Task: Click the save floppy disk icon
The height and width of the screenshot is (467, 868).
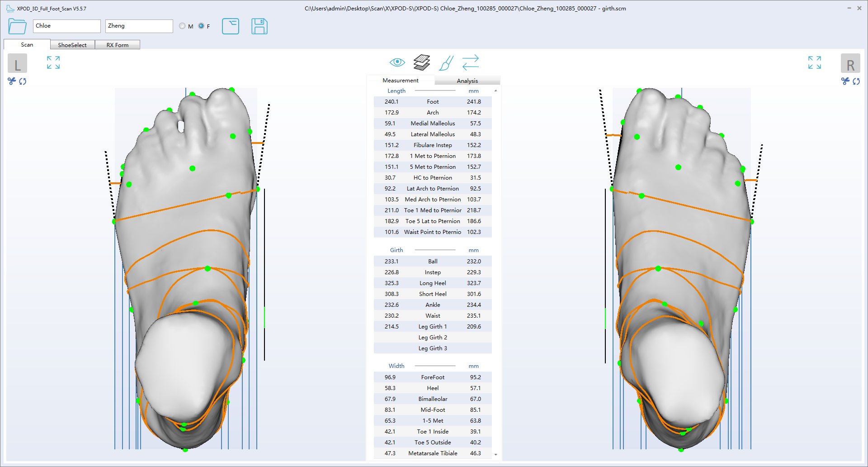Action: coord(259,26)
